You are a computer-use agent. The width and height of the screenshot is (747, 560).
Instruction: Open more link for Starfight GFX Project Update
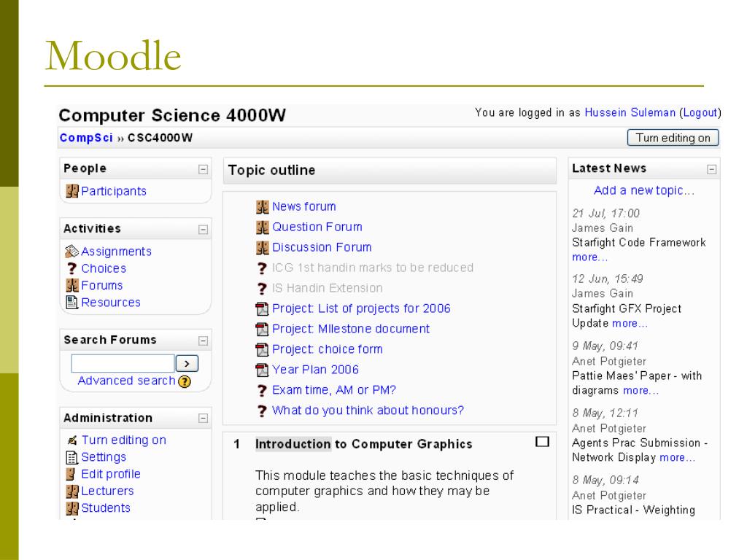click(x=630, y=323)
